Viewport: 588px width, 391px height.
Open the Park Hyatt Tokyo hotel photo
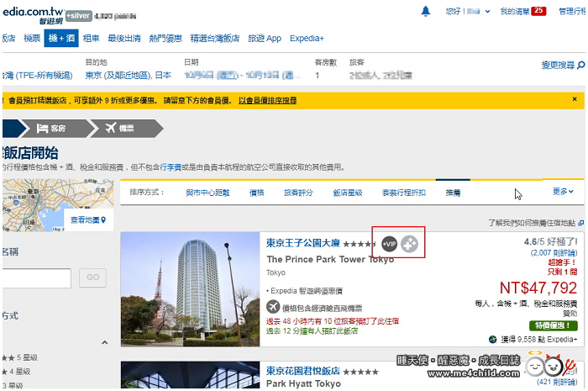pyautogui.click(x=190, y=375)
